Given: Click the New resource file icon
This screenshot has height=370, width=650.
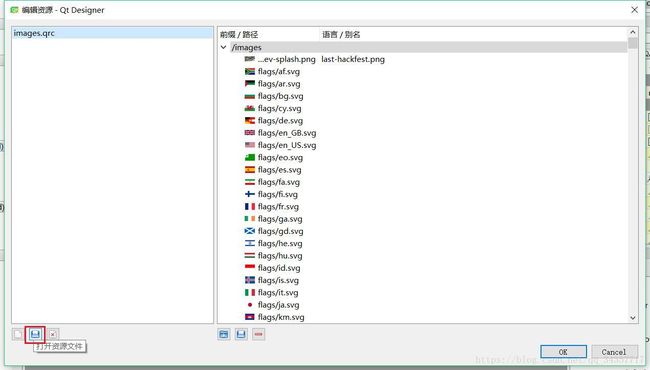Looking at the screenshot, I should click(18, 334).
